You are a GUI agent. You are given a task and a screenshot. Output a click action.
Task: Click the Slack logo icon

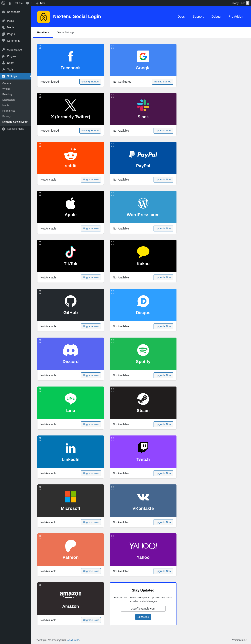143,105
